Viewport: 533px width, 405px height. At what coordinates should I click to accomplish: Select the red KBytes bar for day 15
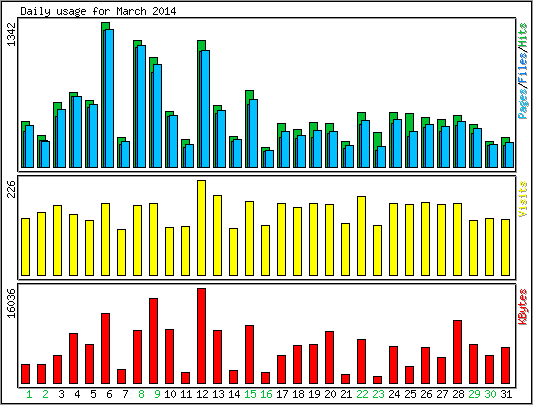(x=250, y=355)
